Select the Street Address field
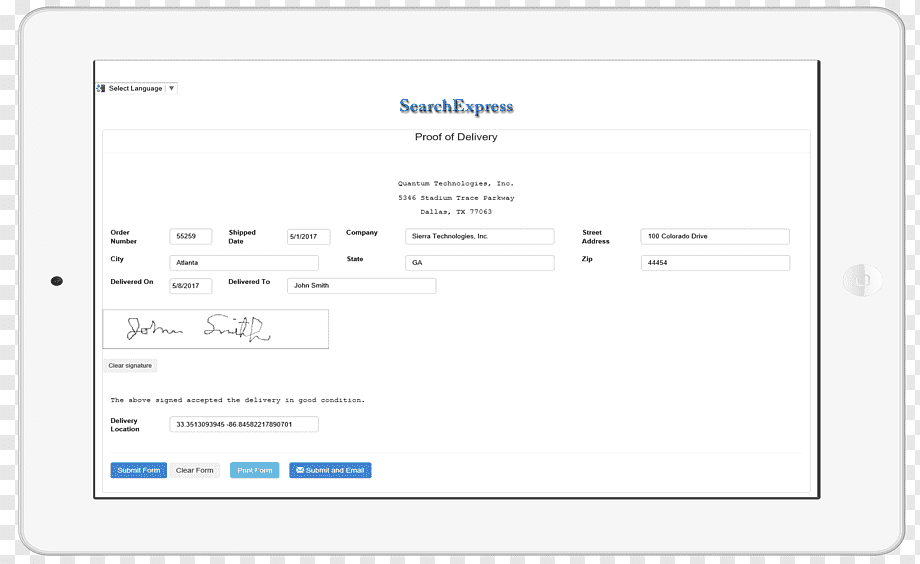920x564 pixels. 715,237
